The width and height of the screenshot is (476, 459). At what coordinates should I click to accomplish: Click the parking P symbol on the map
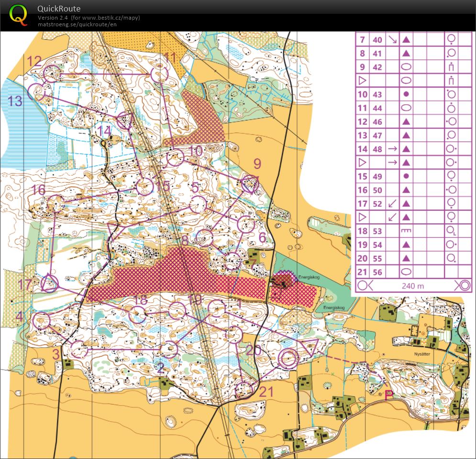coord(388,393)
